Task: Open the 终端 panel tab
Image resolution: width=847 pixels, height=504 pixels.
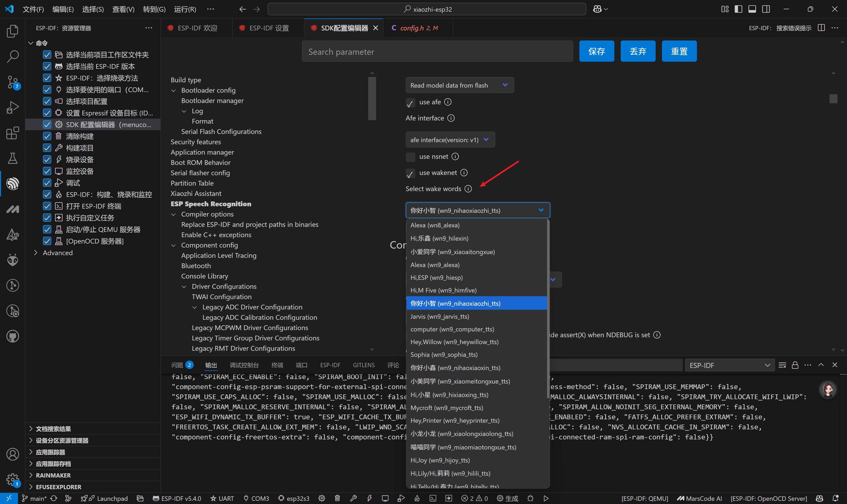Action: click(x=277, y=365)
